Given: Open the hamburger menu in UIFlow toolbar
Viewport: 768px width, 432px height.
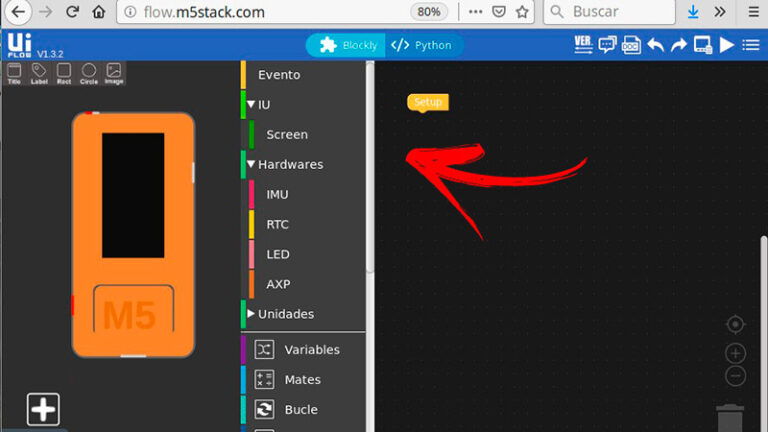Looking at the screenshot, I should 751,45.
